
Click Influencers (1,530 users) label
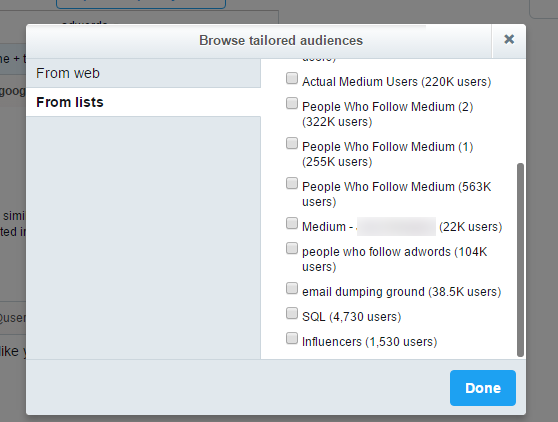click(369, 342)
